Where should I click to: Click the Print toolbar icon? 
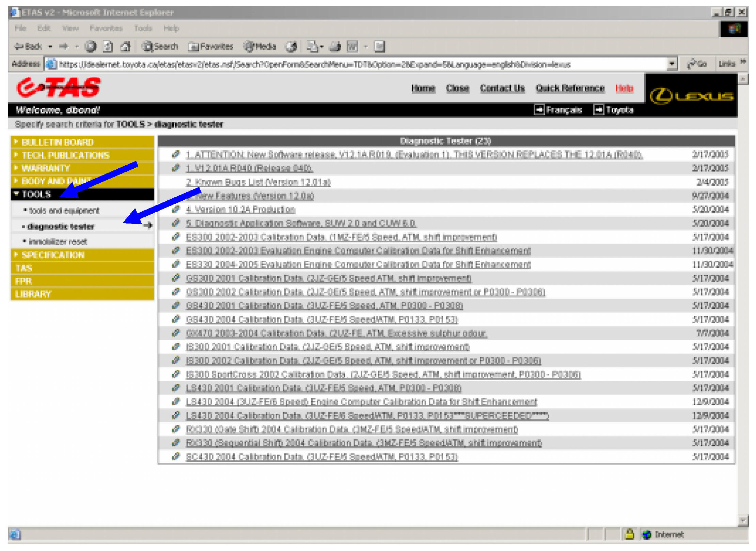(x=335, y=46)
